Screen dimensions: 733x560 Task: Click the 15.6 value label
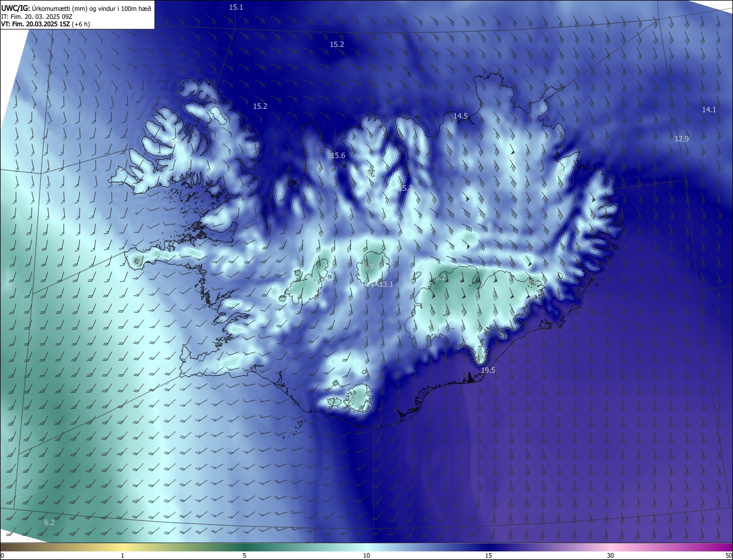coord(338,156)
